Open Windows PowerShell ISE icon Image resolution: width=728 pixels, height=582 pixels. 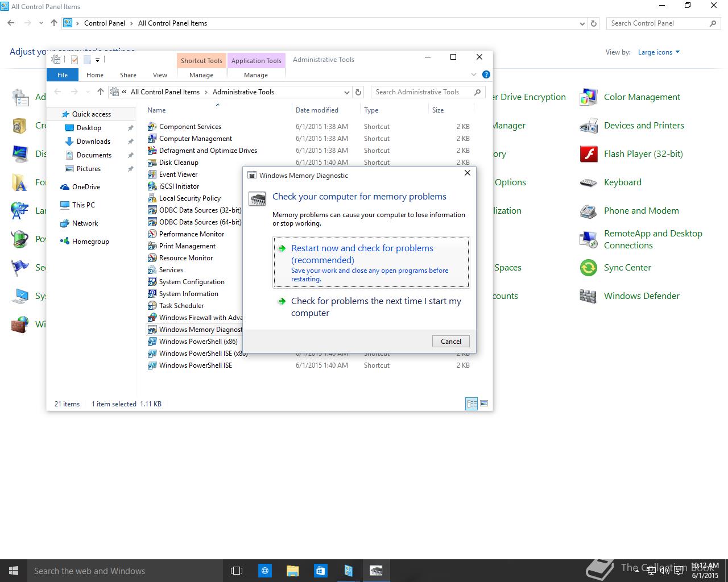click(x=152, y=365)
